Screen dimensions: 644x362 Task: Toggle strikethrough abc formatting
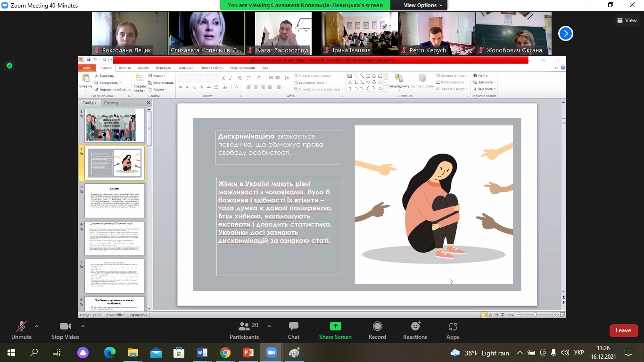[x=208, y=87]
